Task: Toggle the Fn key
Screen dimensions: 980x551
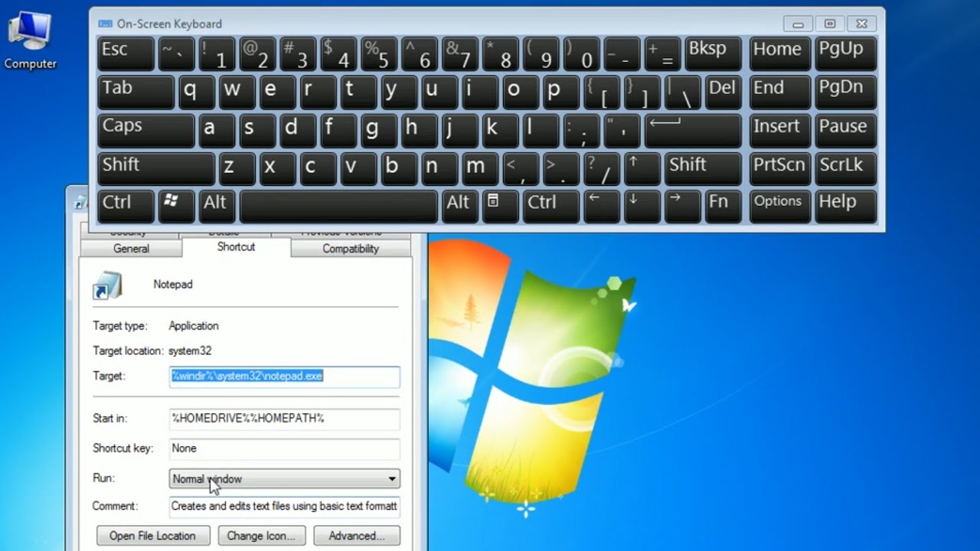Action: tap(722, 207)
